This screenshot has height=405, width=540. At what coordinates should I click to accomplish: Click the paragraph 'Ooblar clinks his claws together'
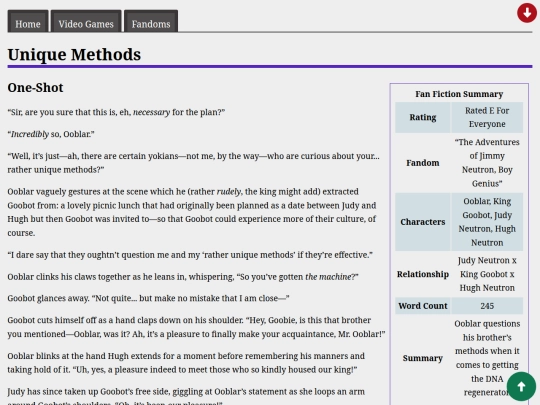(183, 277)
